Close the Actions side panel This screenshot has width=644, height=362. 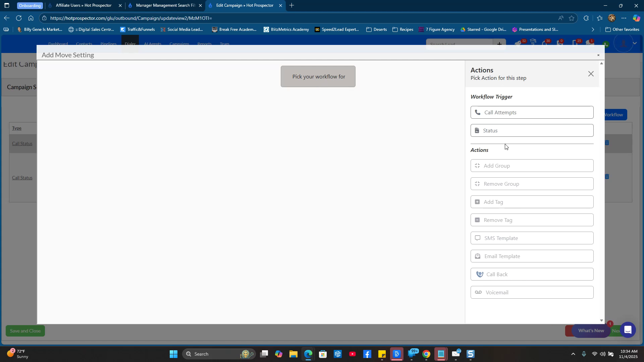click(591, 74)
